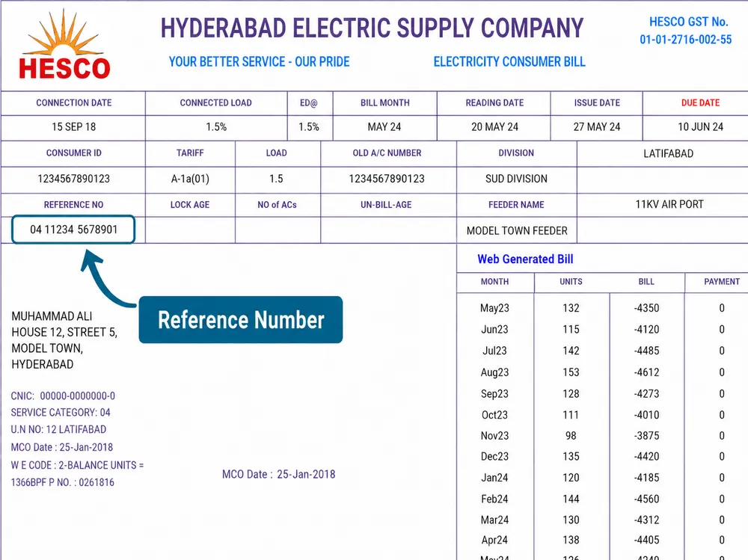The width and height of the screenshot is (748, 560).
Task: Click the SERVICE CATEGORY: 04 line
Action: (61, 412)
